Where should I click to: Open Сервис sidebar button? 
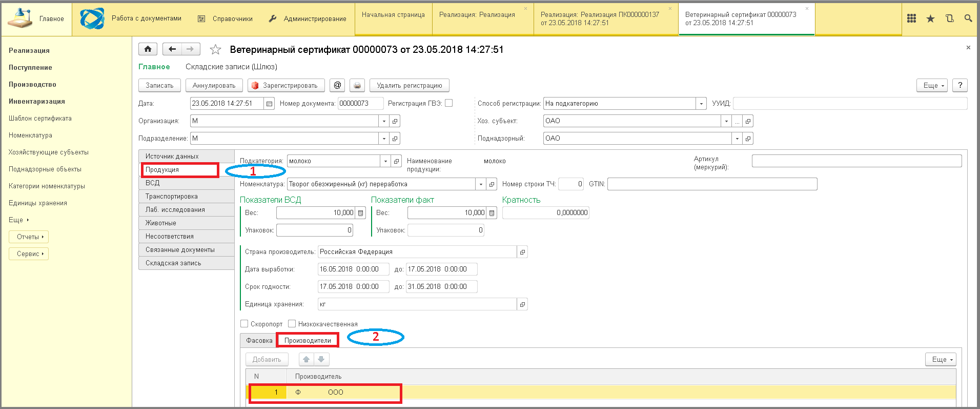click(29, 254)
